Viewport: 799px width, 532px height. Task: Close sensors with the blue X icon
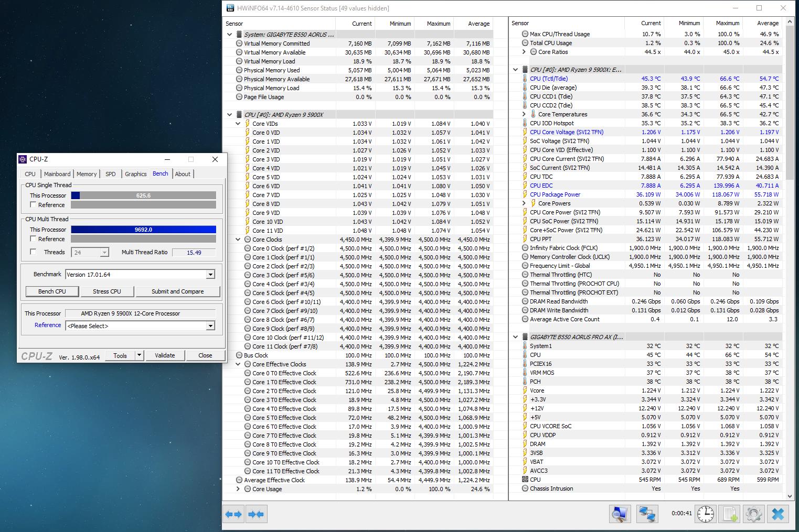click(778, 514)
